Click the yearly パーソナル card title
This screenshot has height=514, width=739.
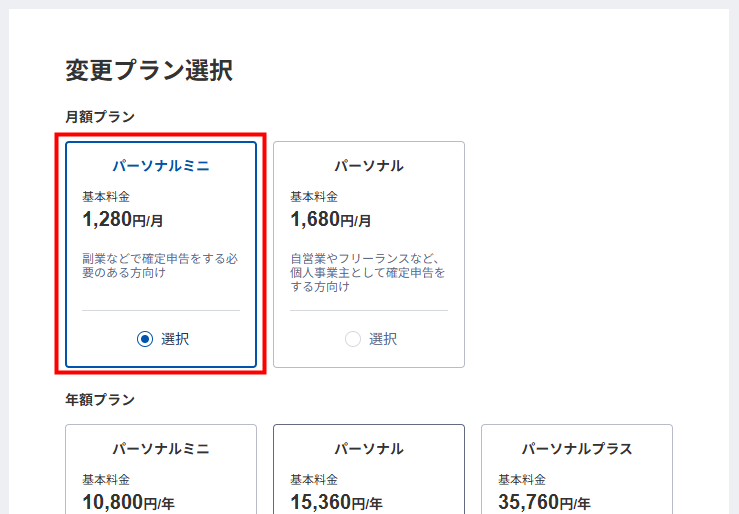pyautogui.click(x=369, y=449)
